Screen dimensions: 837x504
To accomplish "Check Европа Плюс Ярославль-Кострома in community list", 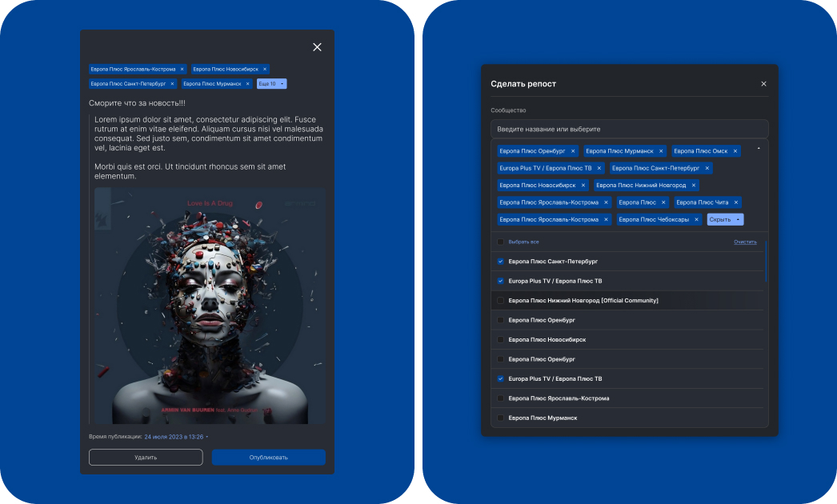I will [x=500, y=398].
